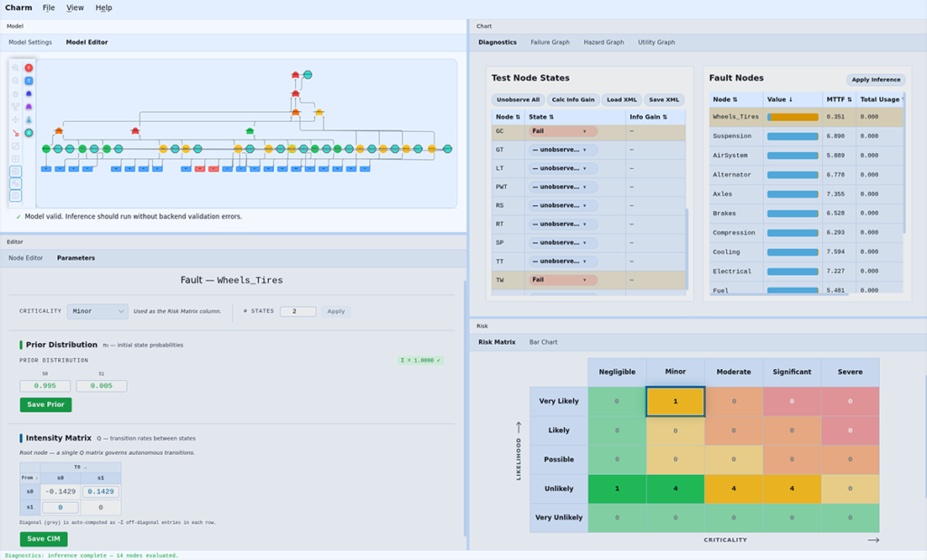Click the zoom in magnifier tool
This screenshot has height=560, width=927.
click(x=15, y=68)
